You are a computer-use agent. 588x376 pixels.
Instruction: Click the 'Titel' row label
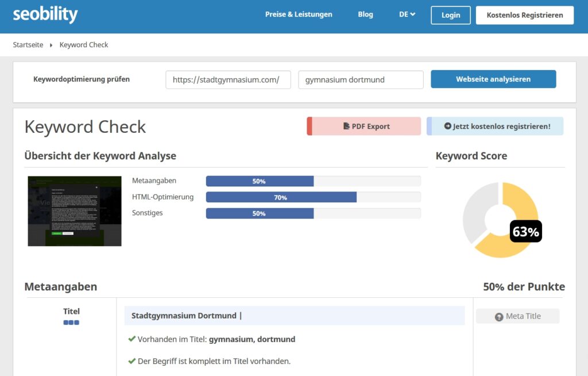click(71, 311)
